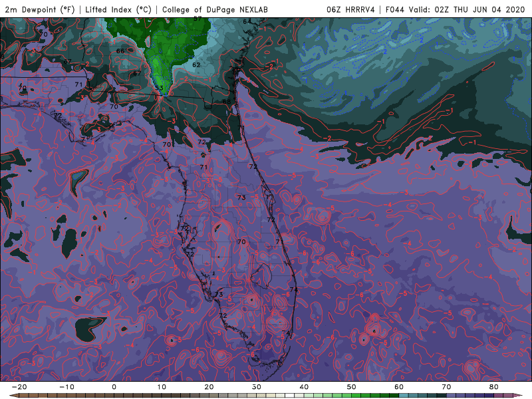532x399 pixels.
Task: Click the '30' color scale label
Action: pyautogui.click(x=257, y=387)
